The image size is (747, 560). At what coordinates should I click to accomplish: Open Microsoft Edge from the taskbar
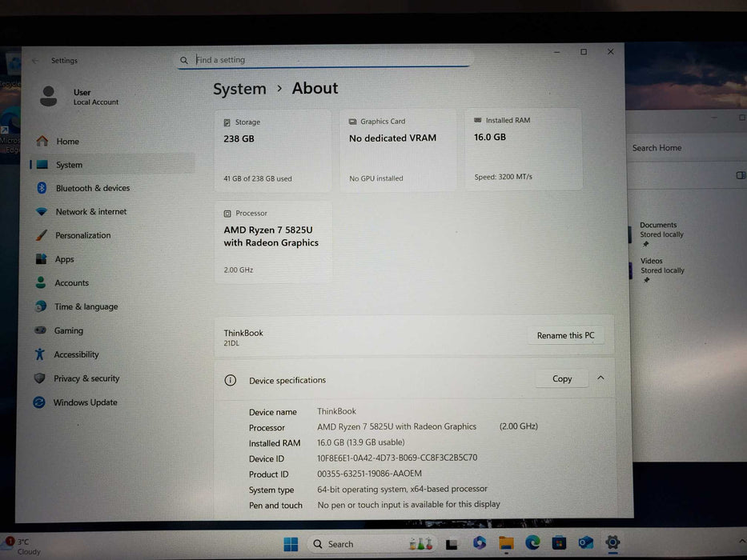532,543
